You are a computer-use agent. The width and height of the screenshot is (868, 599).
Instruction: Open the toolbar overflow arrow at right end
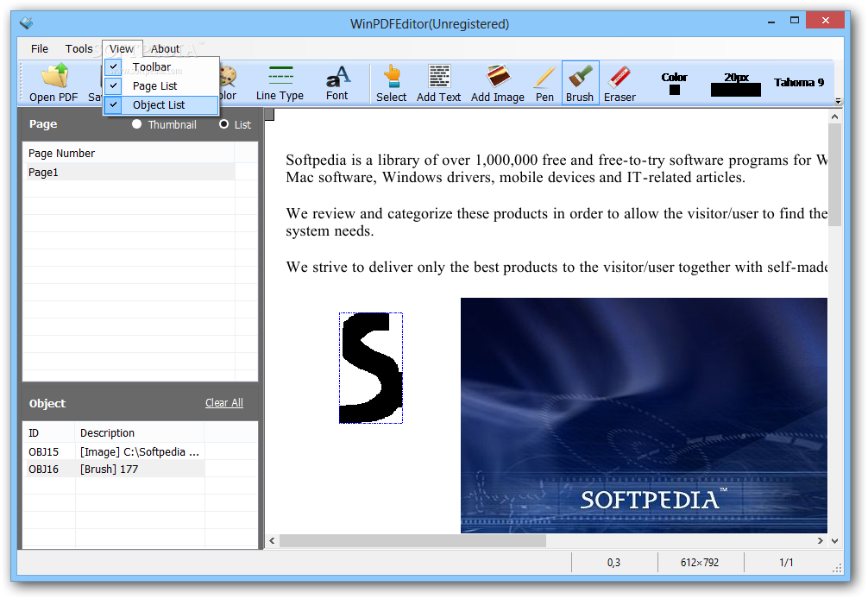click(838, 101)
